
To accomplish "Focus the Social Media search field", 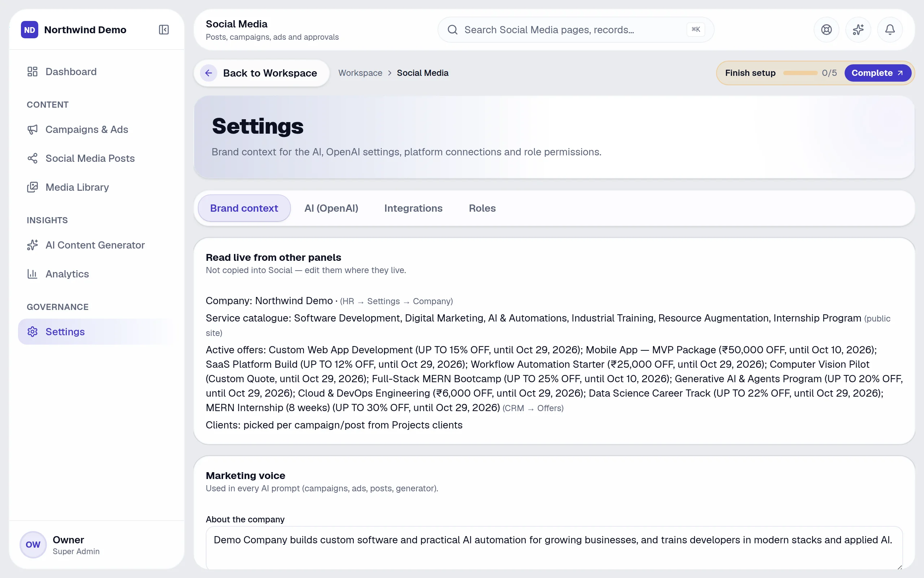I will (x=575, y=30).
